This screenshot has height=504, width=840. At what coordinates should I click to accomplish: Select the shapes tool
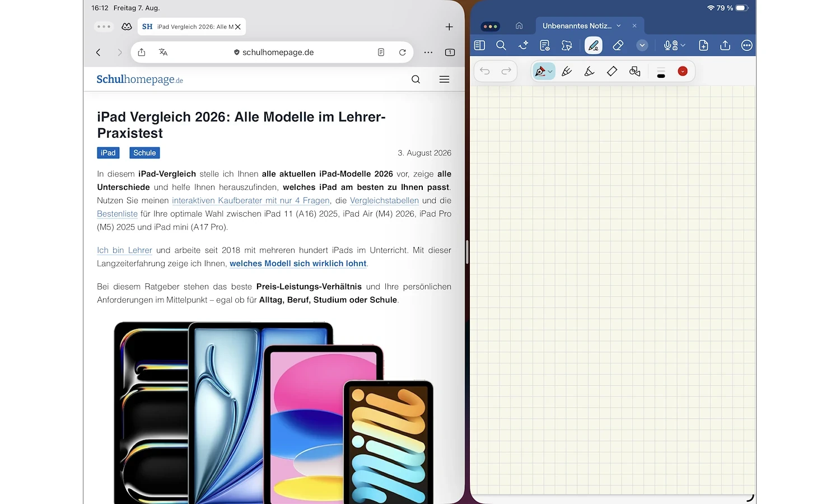coord(634,71)
